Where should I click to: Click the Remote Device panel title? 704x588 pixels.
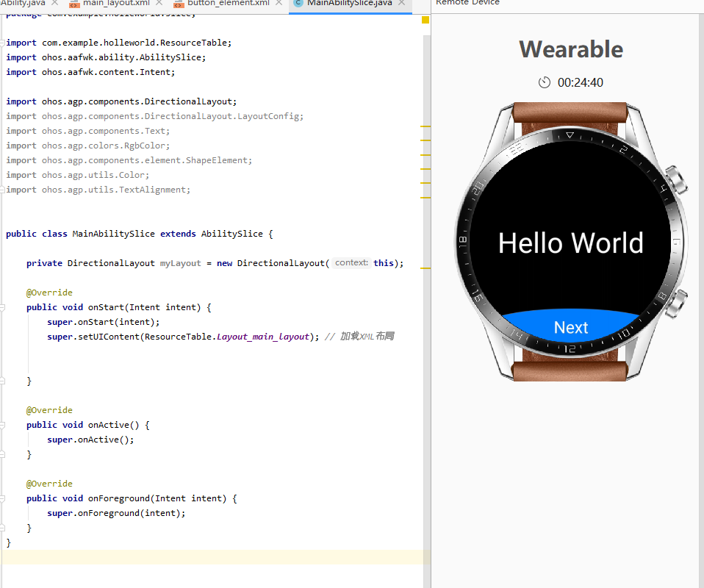[467, 3]
